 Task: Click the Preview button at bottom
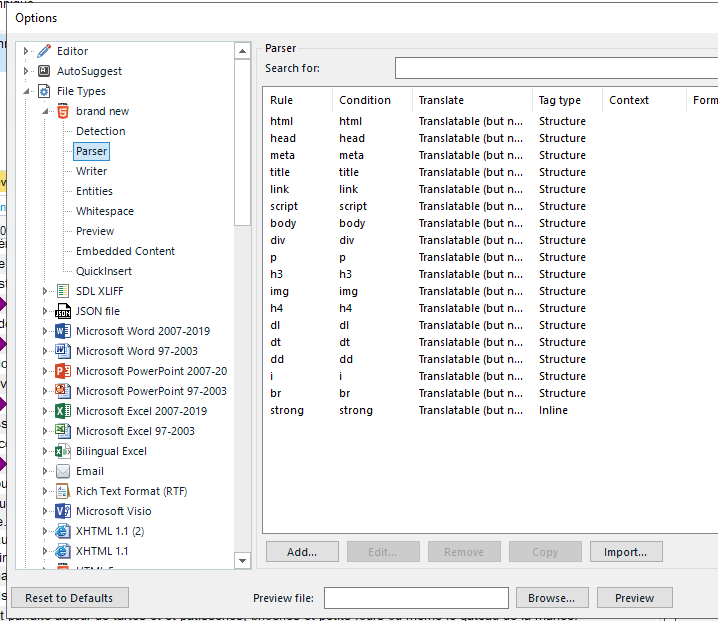[635, 598]
